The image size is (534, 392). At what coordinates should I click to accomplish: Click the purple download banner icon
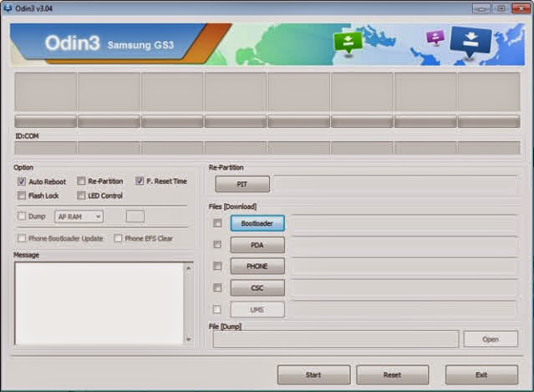[435, 38]
